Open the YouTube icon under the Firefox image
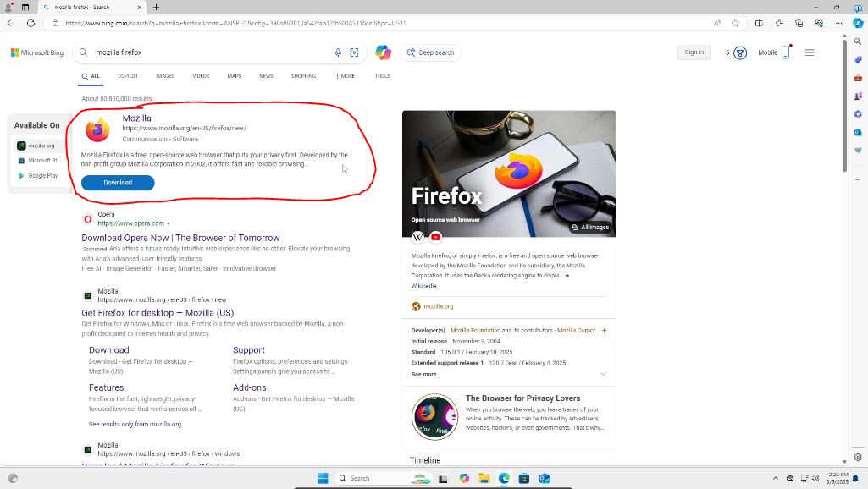 (x=435, y=237)
